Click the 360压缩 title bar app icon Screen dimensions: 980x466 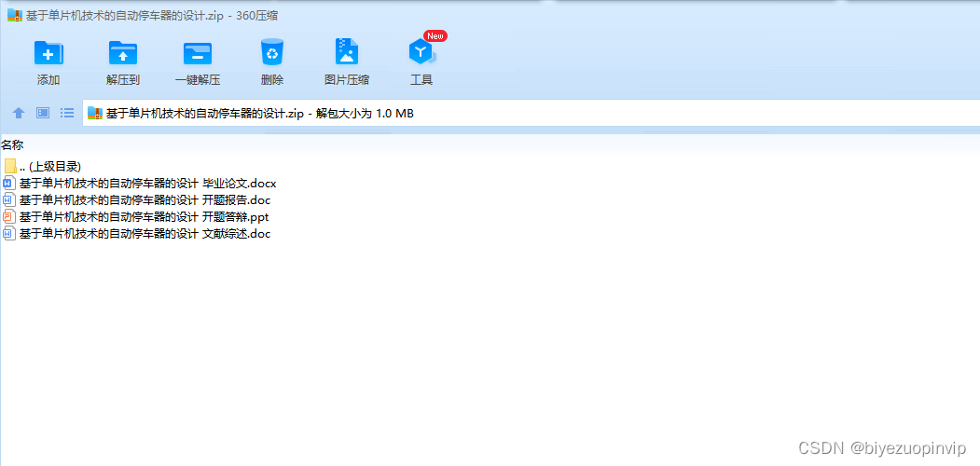click(x=15, y=16)
